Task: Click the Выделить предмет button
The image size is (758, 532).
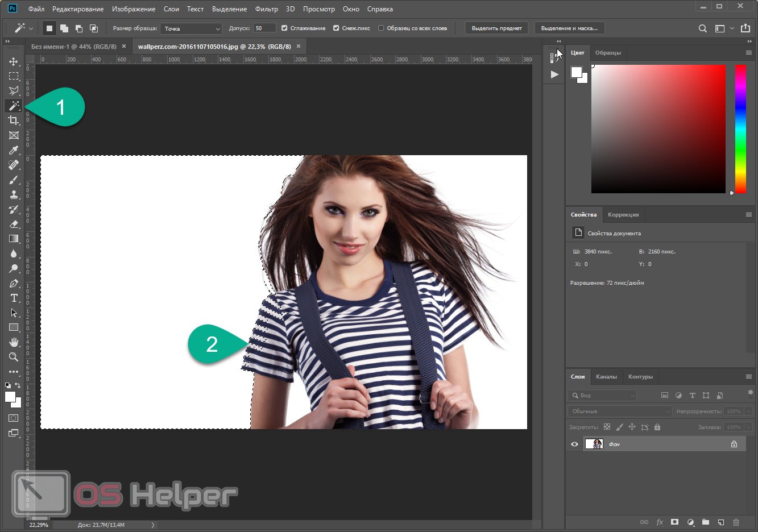Action: 497,28
